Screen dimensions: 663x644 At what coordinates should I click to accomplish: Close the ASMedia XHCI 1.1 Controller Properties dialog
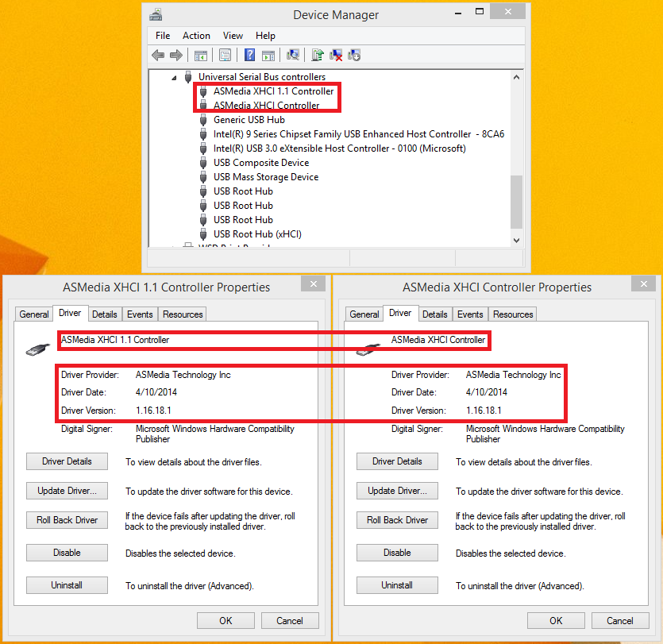314,283
